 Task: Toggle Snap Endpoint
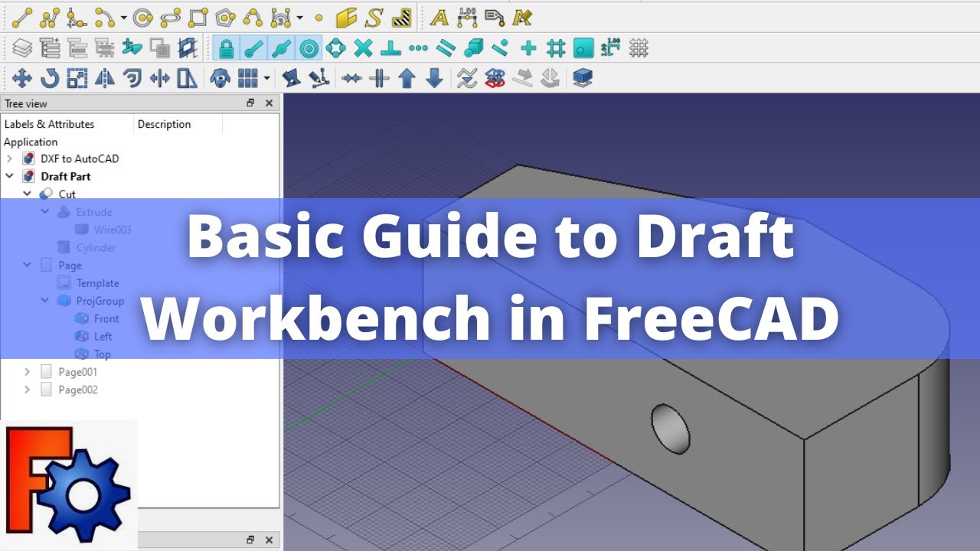pyautogui.click(x=253, y=48)
